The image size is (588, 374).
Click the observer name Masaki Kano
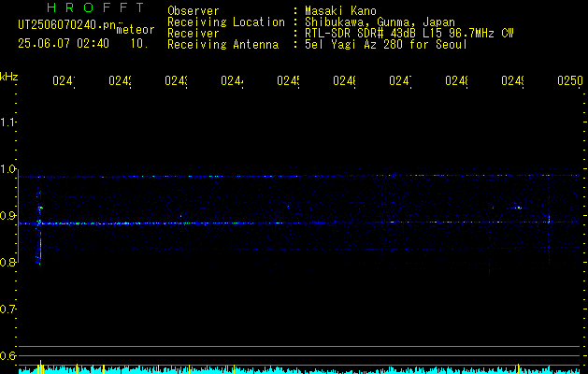click(x=340, y=10)
